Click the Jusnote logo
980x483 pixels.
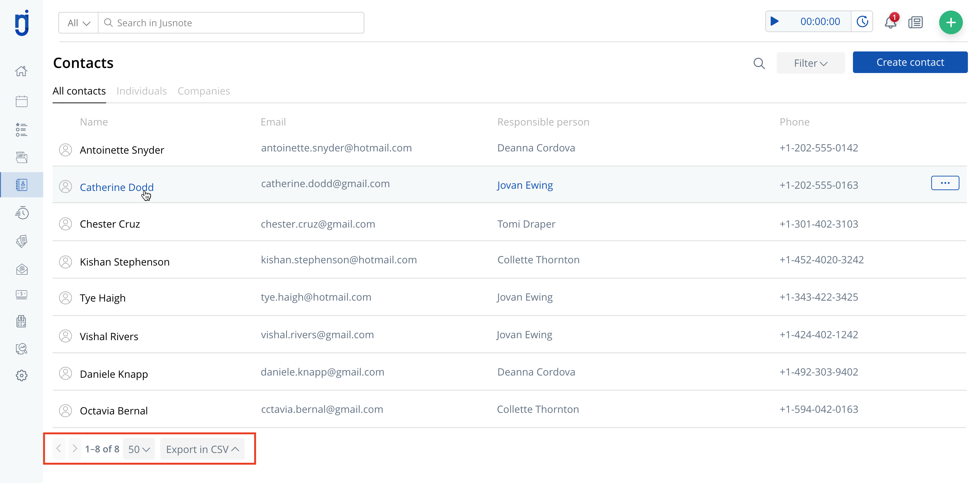click(x=22, y=23)
